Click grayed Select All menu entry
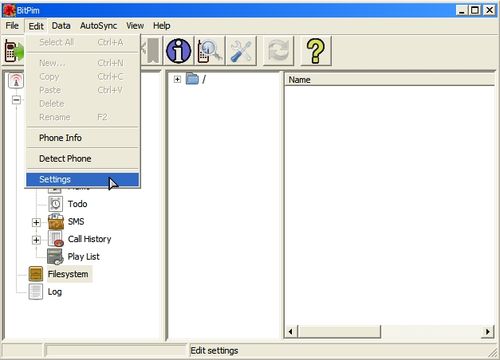The width and height of the screenshot is (500, 360). pyautogui.click(x=83, y=42)
